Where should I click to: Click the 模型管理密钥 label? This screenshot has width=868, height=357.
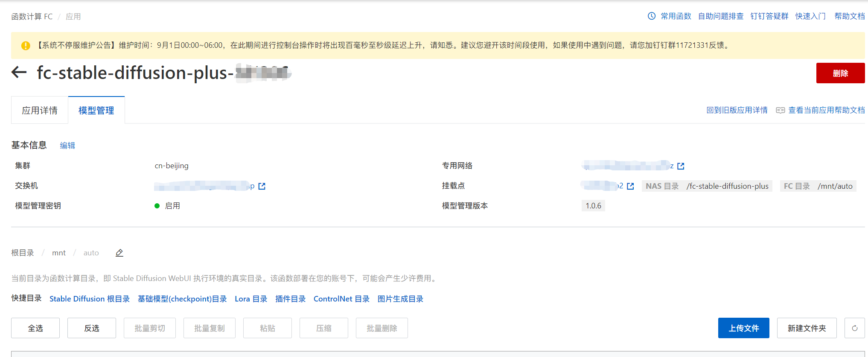click(x=38, y=206)
